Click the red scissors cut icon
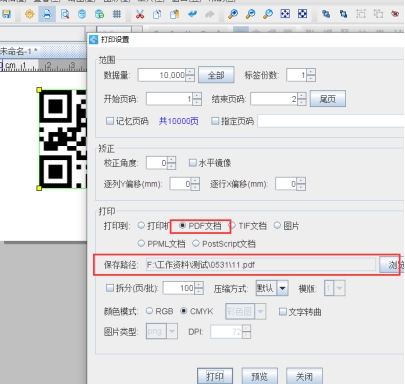This screenshot has height=384, width=405. tap(140, 14)
